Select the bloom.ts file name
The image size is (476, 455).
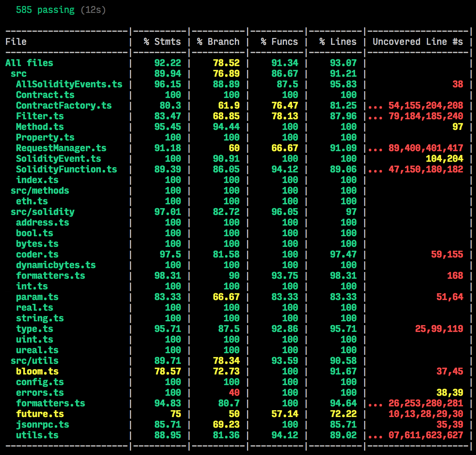[x=37, y=371]
